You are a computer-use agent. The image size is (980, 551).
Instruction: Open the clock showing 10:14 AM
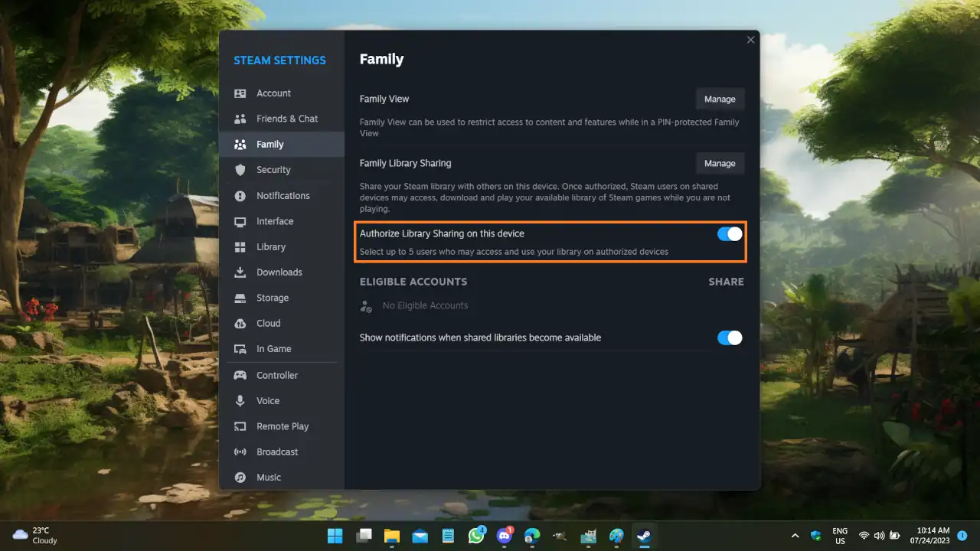[929, 536]
